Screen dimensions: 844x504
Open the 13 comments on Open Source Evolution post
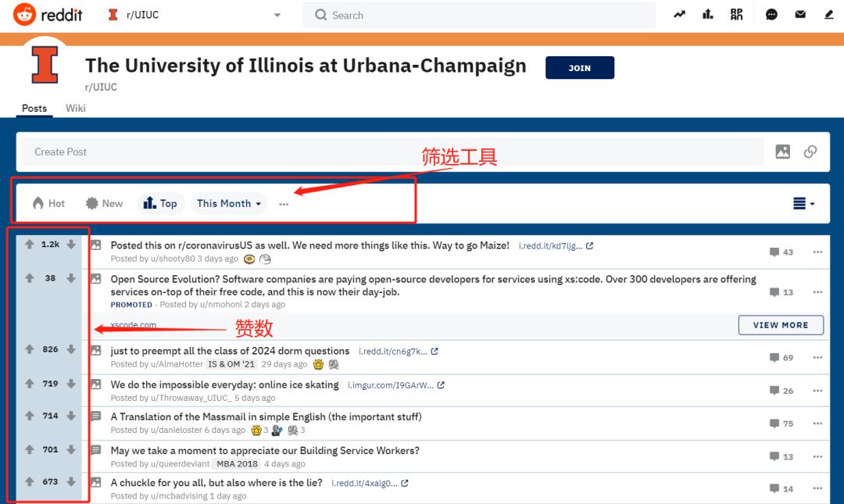coord(781,292)
